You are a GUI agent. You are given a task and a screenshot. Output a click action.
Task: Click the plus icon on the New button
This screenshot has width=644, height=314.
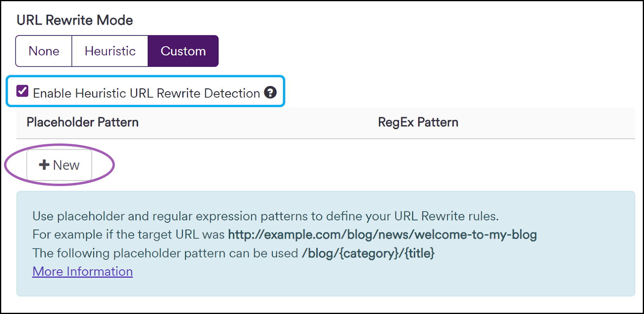[x=43, y=164]
